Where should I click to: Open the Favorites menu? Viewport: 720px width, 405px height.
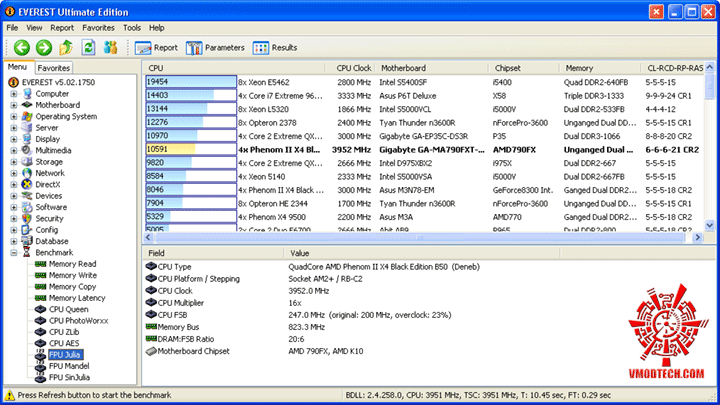(x=98, y=28)
